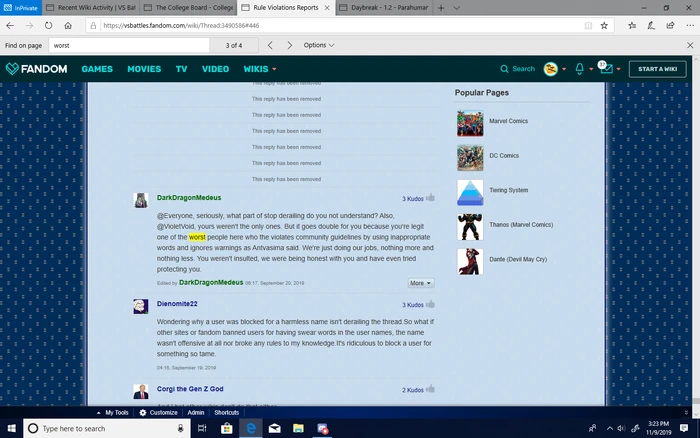Image resolution: width=700 pixels, height=438 pixels.
Task: Jump to next find result
Action: click(x=290, y=45)
